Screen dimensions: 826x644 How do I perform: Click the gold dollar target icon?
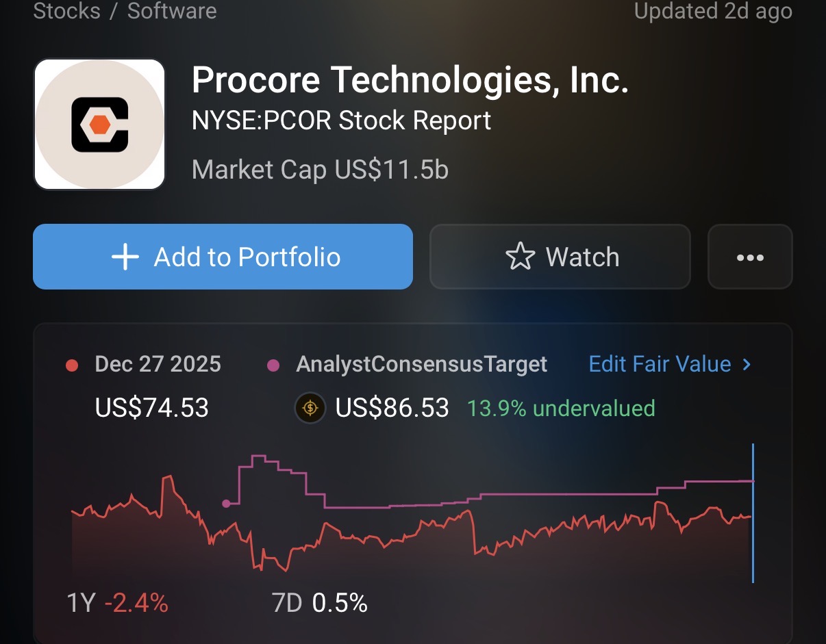point(310,409)
